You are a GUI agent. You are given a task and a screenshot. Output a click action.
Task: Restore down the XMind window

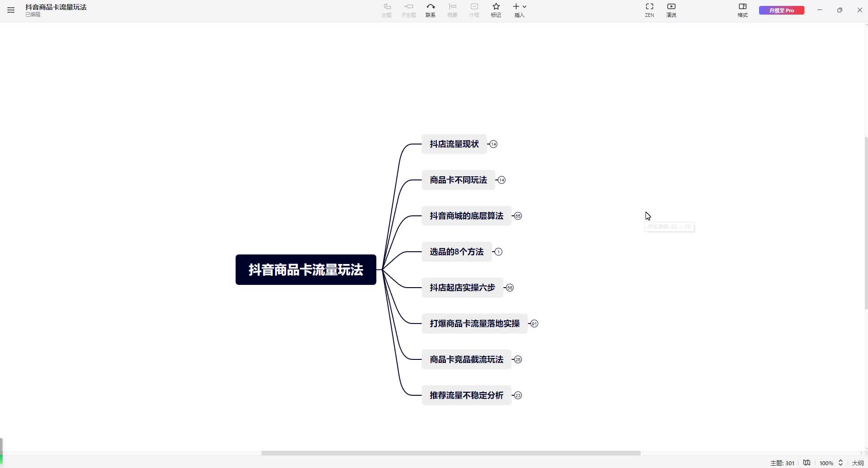840,10
